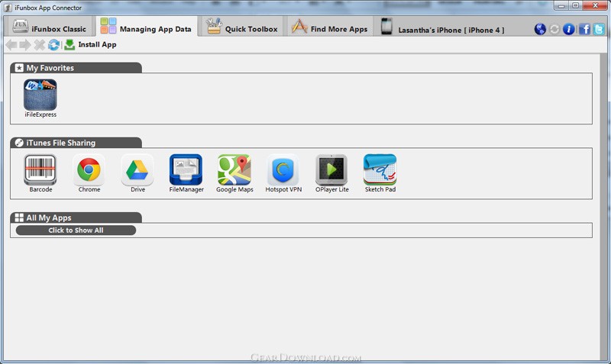Collapse the iTunes File Sharing section header
Viewport: 611px width, 364px height.
click(76, 143)
